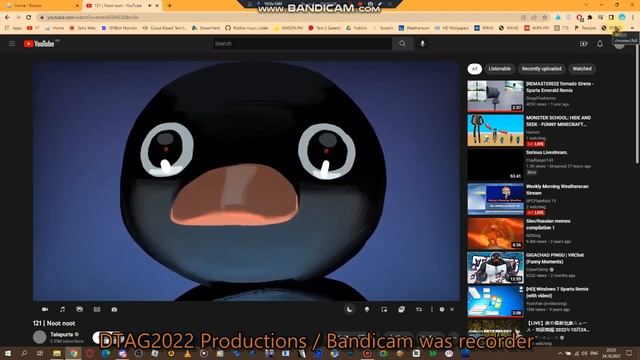Click the YouTube search magnifier button

tap(402, 44)
